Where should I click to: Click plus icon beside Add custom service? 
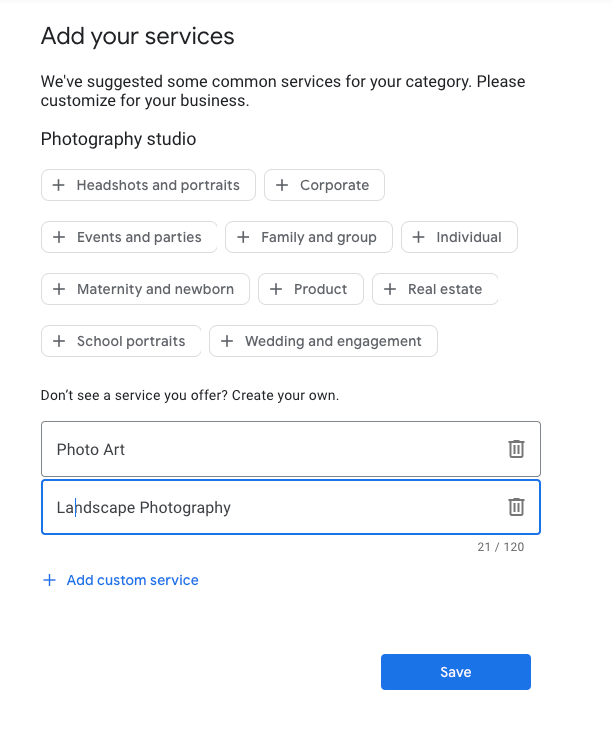tap(49, 580)
